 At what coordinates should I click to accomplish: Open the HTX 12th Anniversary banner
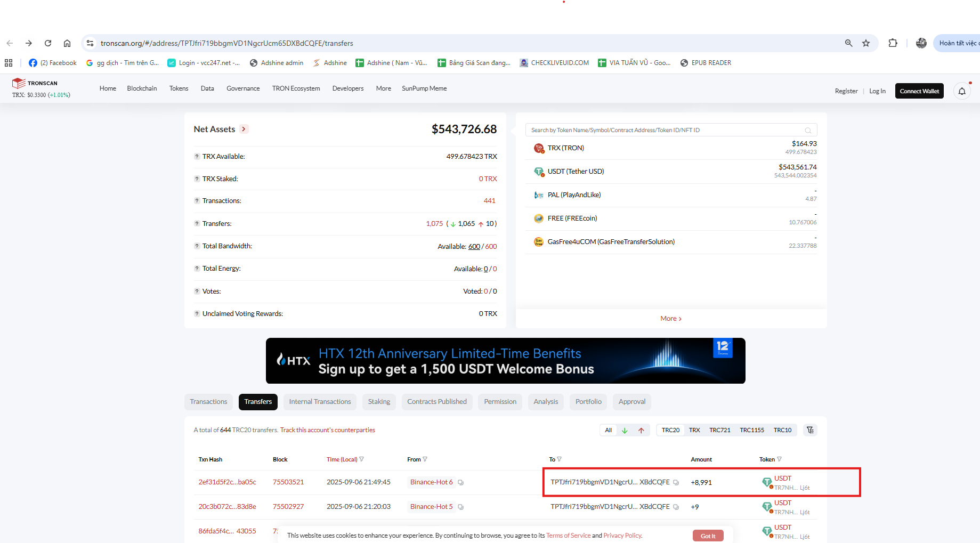505,361
